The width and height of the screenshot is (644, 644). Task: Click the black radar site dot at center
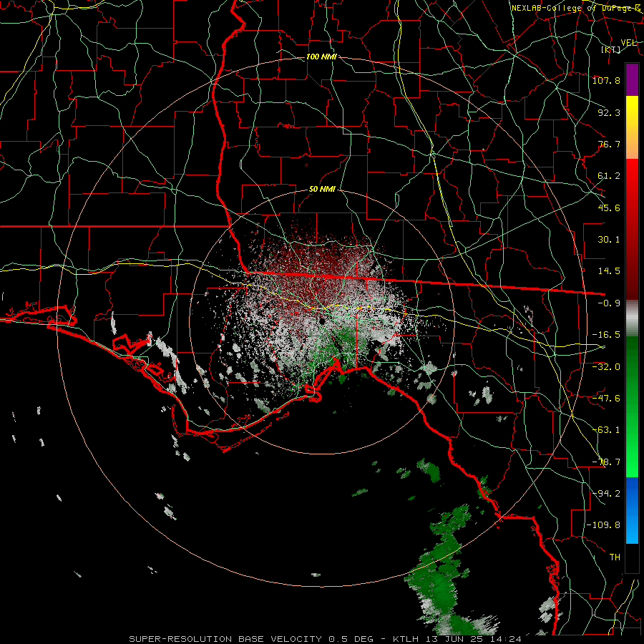click(323, 321)
